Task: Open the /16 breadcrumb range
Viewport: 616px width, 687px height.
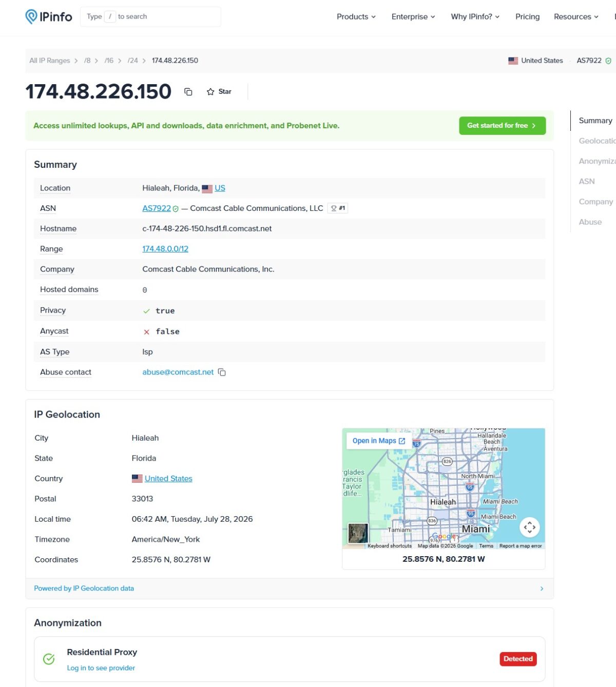Action: [x=109, y=61]
